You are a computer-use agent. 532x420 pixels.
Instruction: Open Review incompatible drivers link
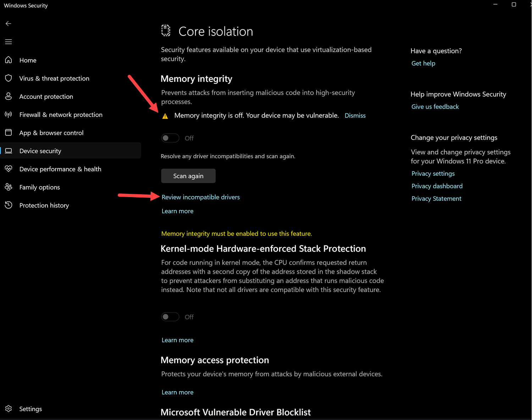pos(200,197)
